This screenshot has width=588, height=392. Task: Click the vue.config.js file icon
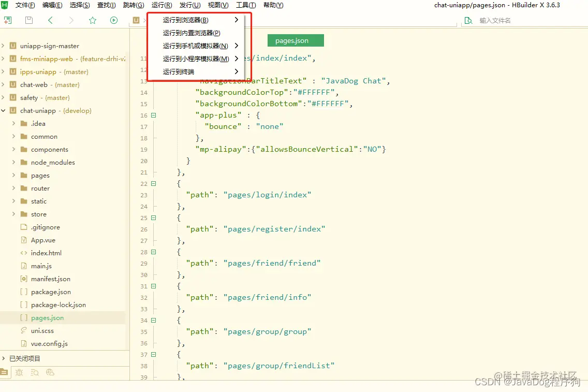click(24, 344)
